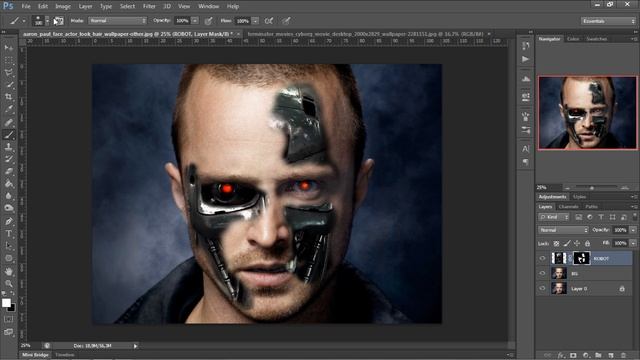Click the foreground color swatch
Viewport: 640px width, 360px height.
coord(6,303)
